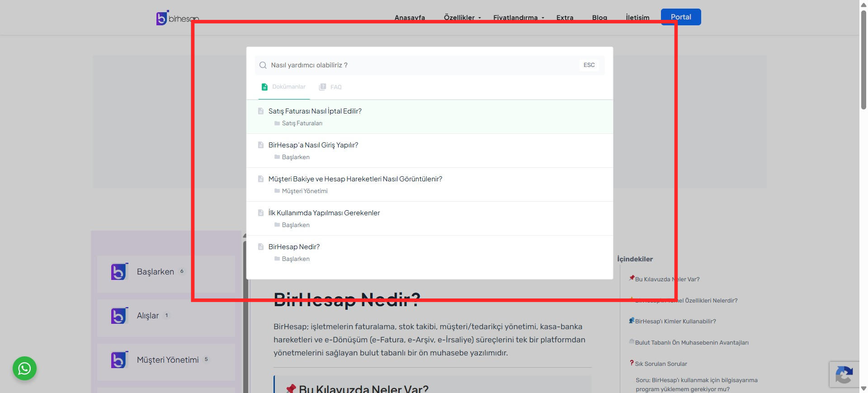Image resolution: width=868 pixels, height=393 pixels.
Task: Open result Müşteri Bakiye ve Hesap Hareketleri Nasıl Görüntülenir?
Action: (x=429, y=185)
